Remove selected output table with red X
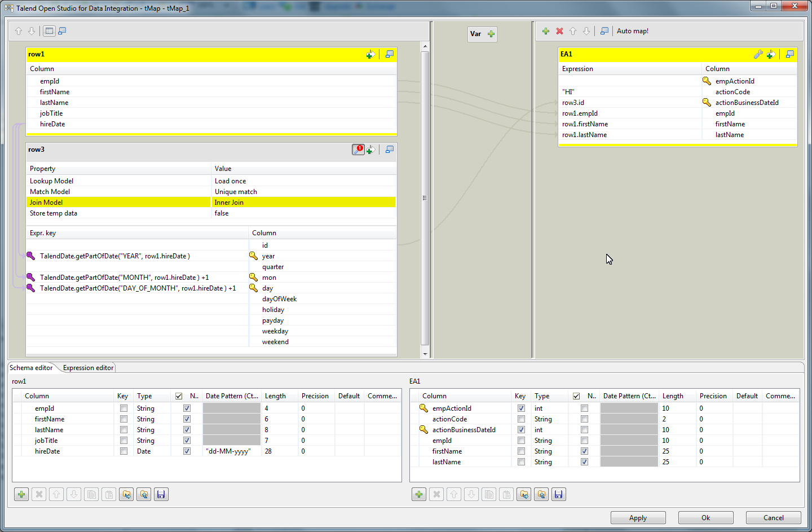 point(559,31)
